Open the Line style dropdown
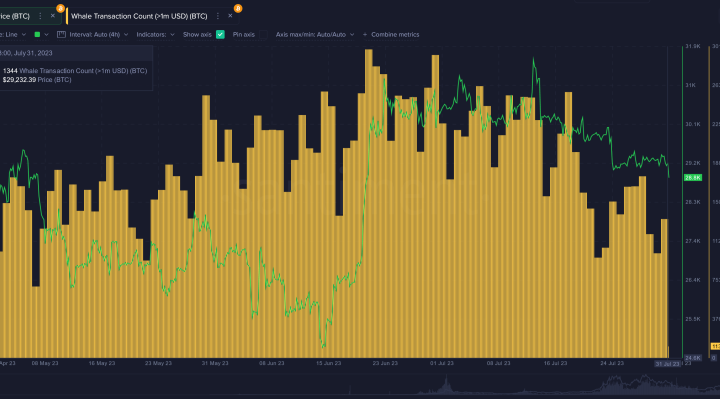720x399 pixels. click(13, 34)
